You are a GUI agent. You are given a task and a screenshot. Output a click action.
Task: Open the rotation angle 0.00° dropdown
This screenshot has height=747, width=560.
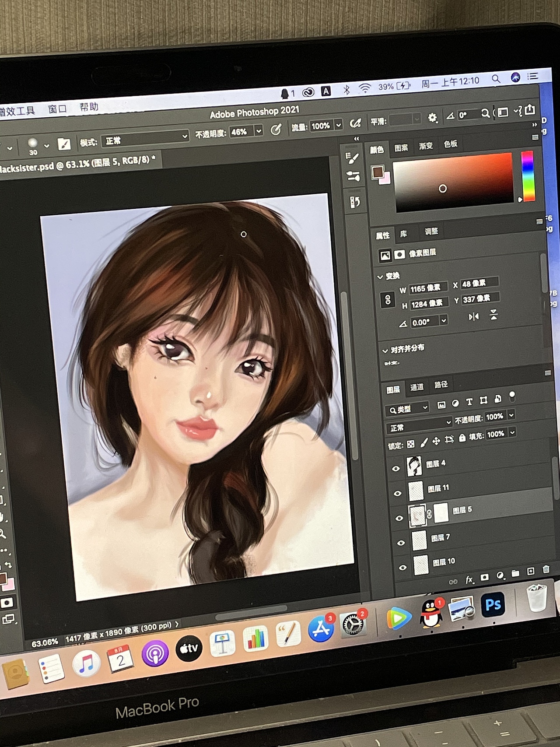pyautogui.click(x=443, y=320)
